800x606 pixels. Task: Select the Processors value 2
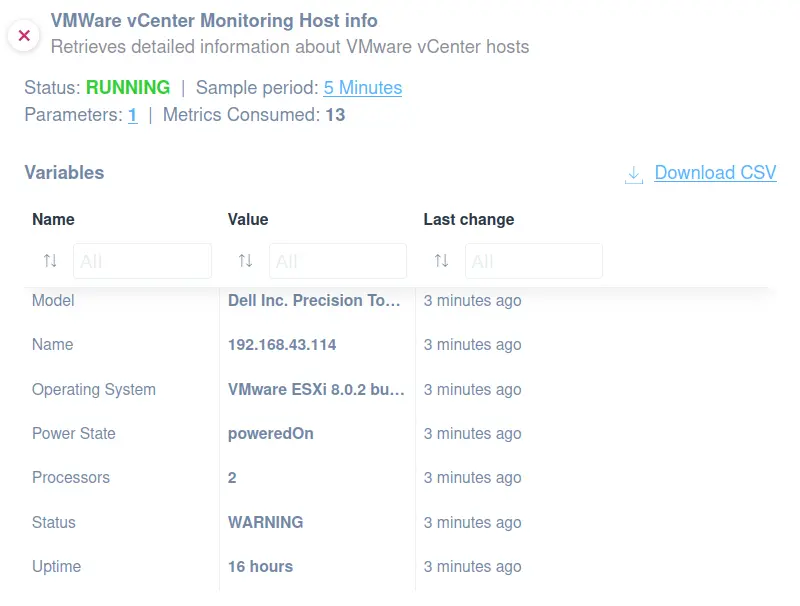coord(232,477)
